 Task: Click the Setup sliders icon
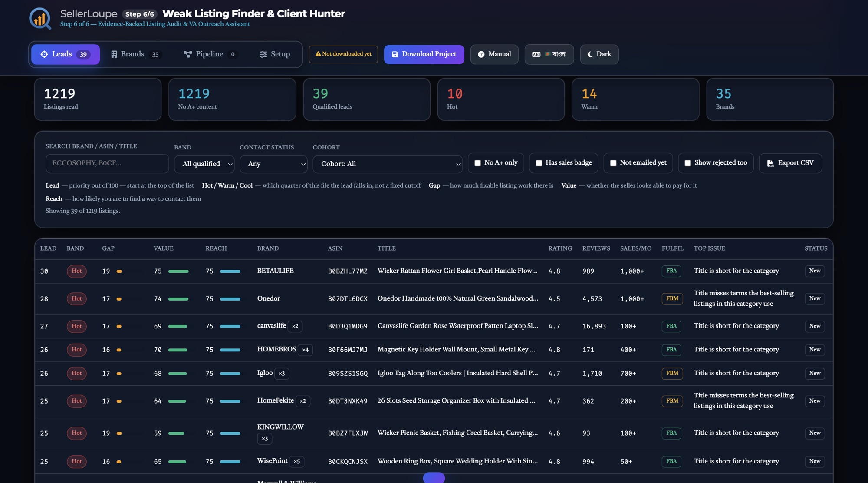(x=263, y=54)
